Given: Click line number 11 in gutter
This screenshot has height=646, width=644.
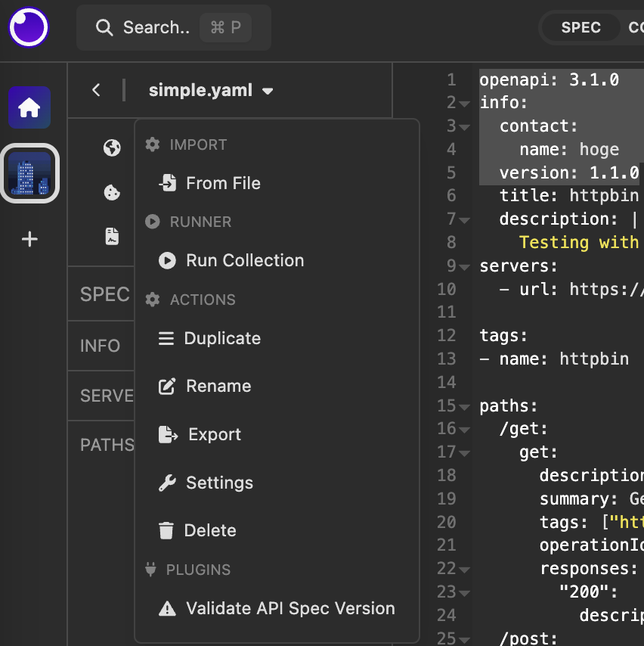Looking at the screenshot, I should 447,312.
